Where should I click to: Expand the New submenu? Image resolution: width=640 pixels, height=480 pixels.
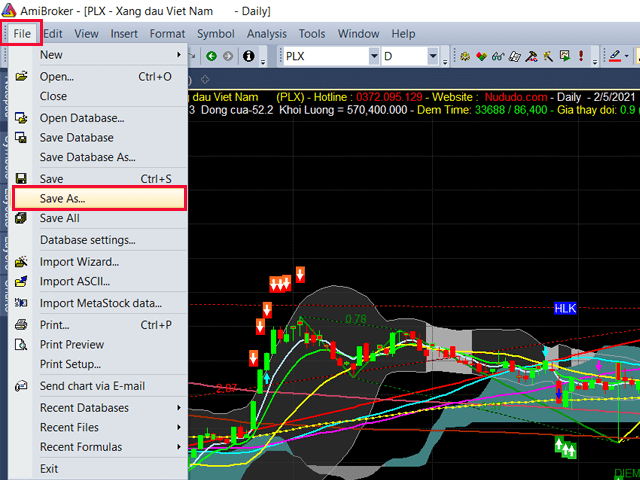(179, 55)
